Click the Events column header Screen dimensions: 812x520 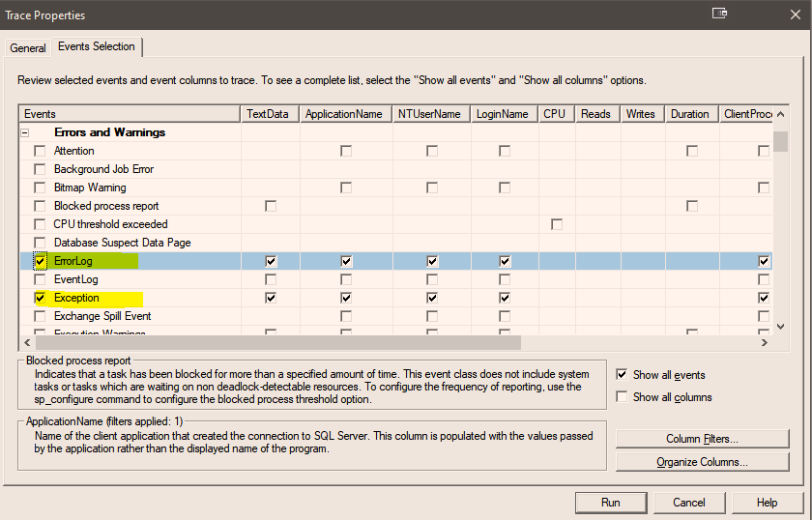(130, 114)
